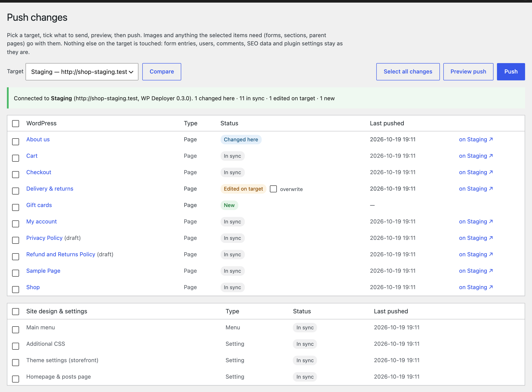The width and height of the screenshot is (532, 392).
Task: Click the blue Push button
Action: 511,72
